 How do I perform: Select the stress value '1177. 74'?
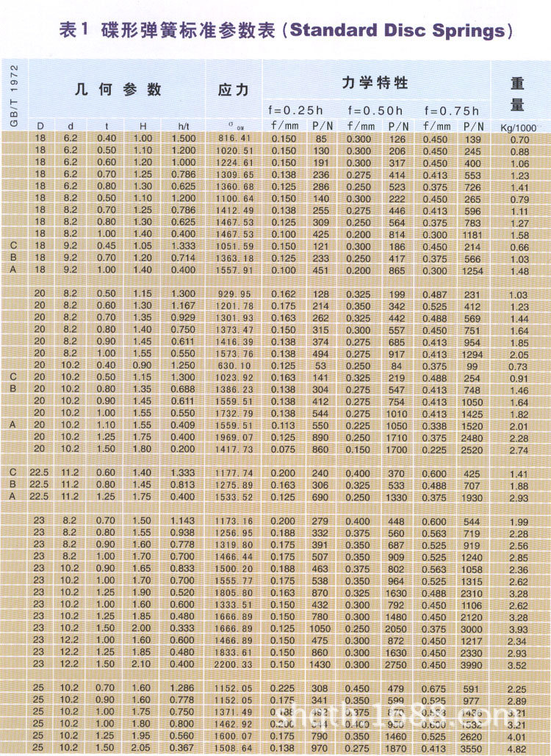(x=234, y=473)
